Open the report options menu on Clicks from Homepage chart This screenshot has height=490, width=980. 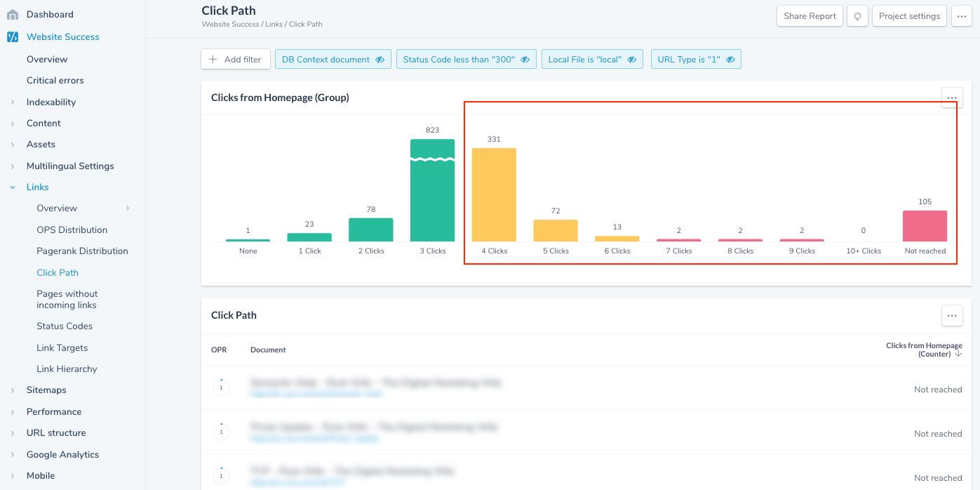coord(952,98)
